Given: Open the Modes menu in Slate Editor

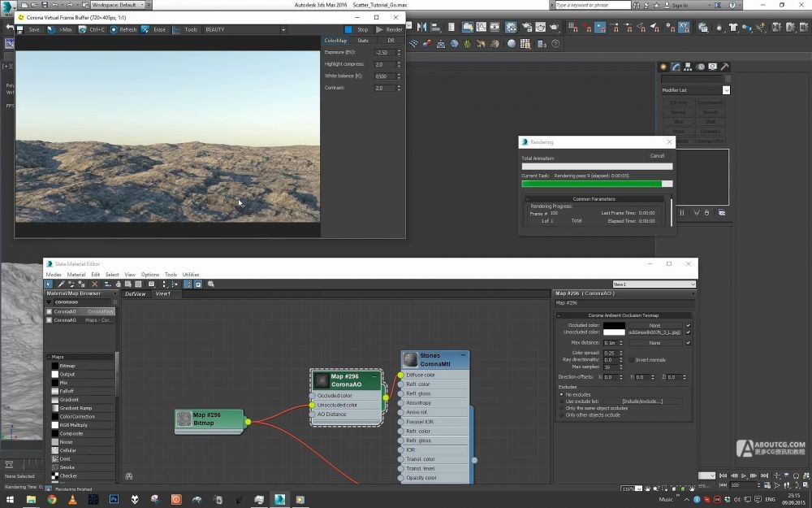Looking at the screenshot, I should point(54,275).
